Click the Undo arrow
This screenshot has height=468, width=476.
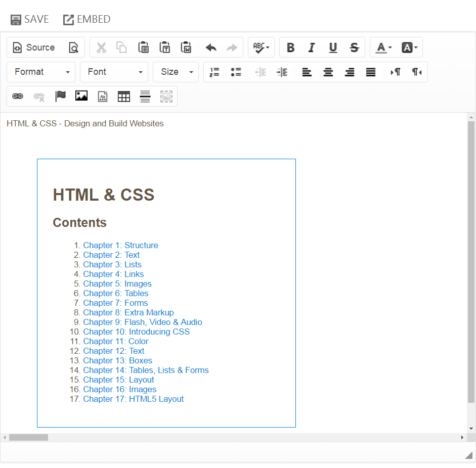(211, 48)
